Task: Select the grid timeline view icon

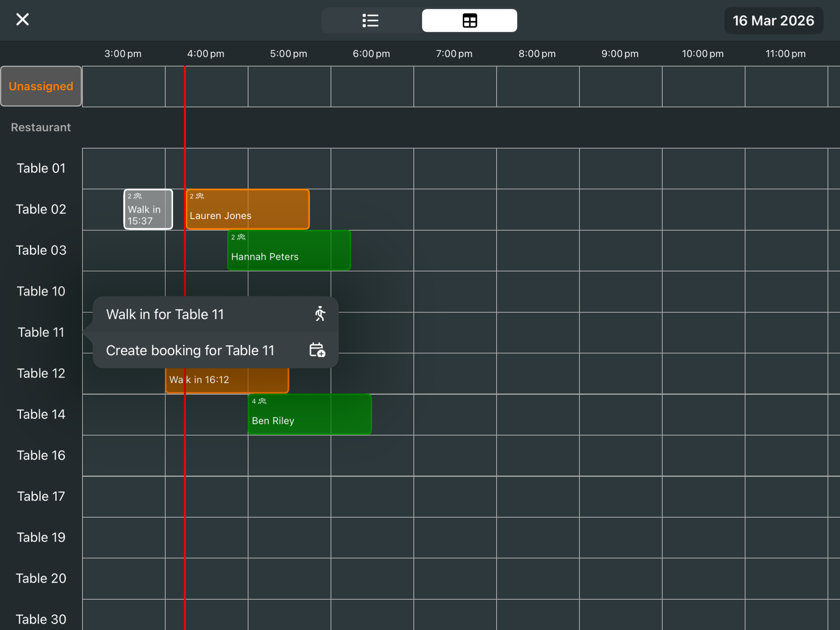Action: [469, 21]
